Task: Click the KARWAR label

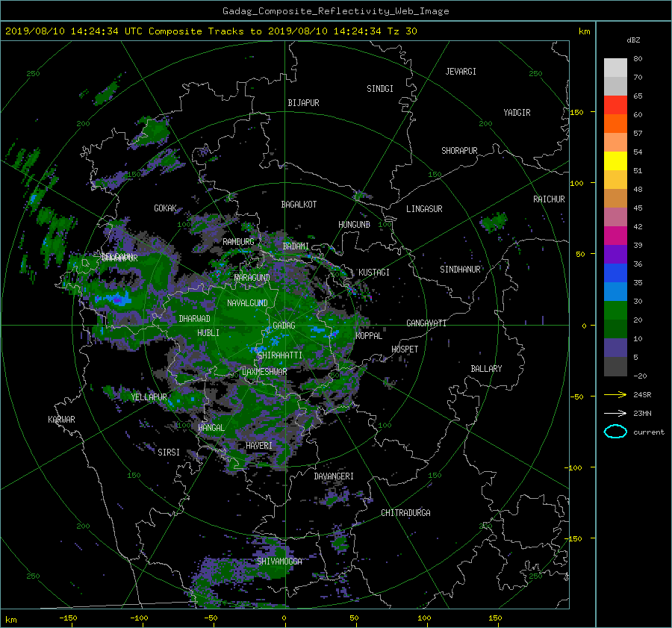Action: tap(61, 420)
